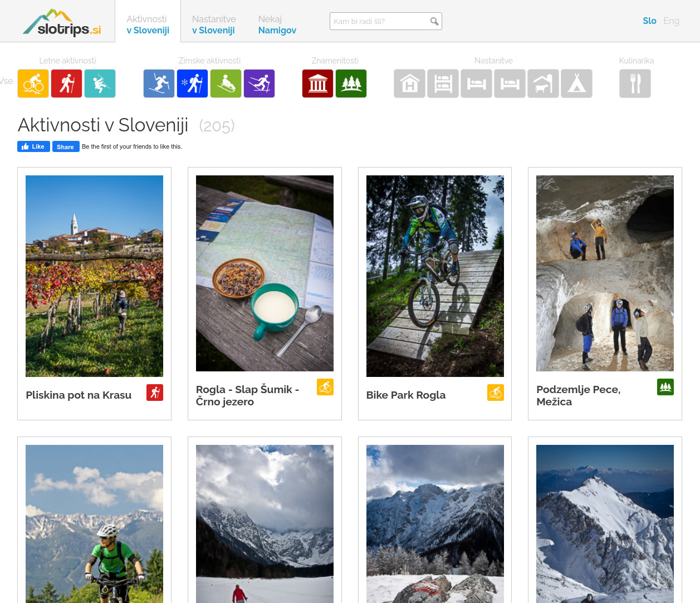This screenshot has height=603, width=700.
Task: Click the 'Znamenitosti' group label
Action: pos(335,61)
